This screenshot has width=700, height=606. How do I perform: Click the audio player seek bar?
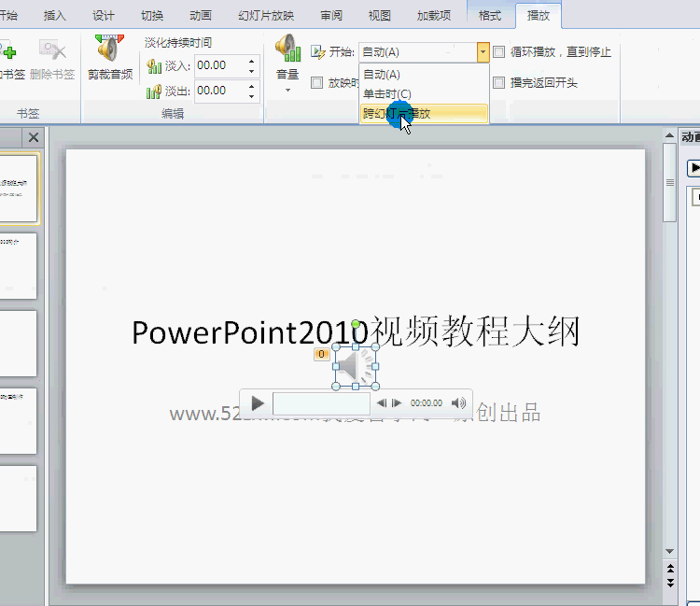[321, 403]
